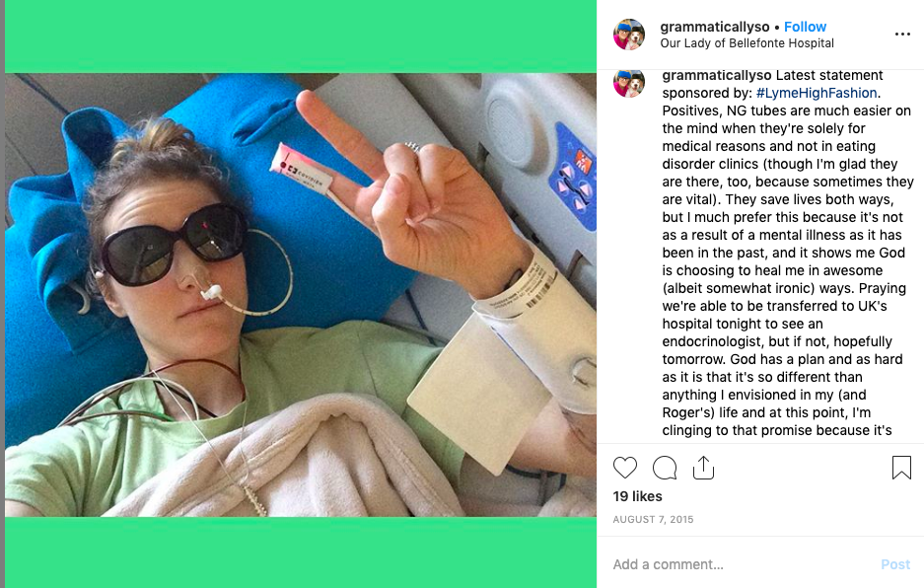Open grammaticallyso username in caption
924x588 pixels.
coord(717,76)
